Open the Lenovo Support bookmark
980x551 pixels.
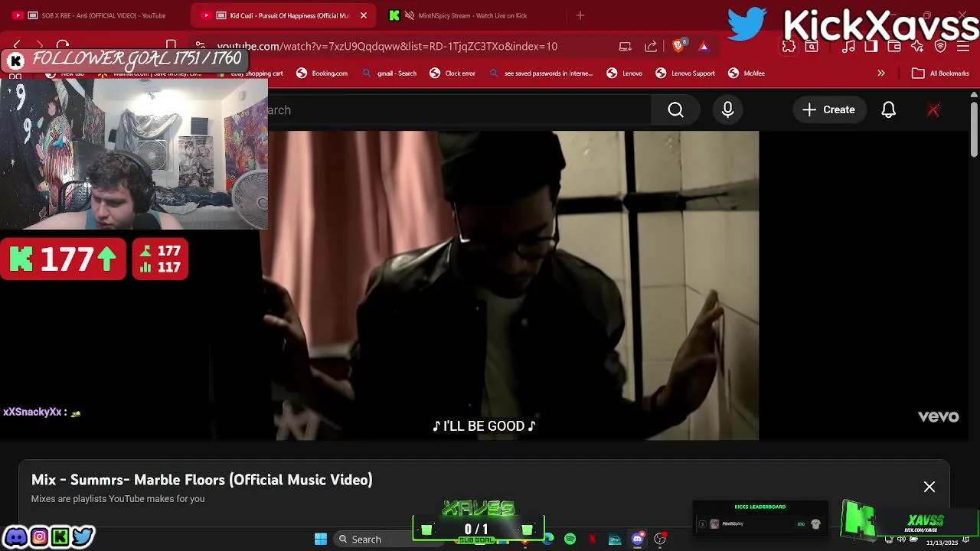pyautogui.click(x=685, y=73)
